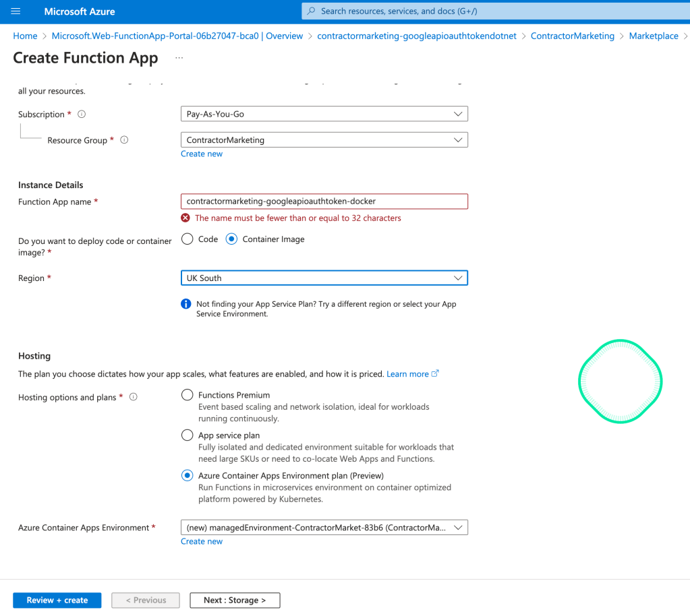
Task: Choose Azure Container Apps Environment plan option
Action: (187, 476)
